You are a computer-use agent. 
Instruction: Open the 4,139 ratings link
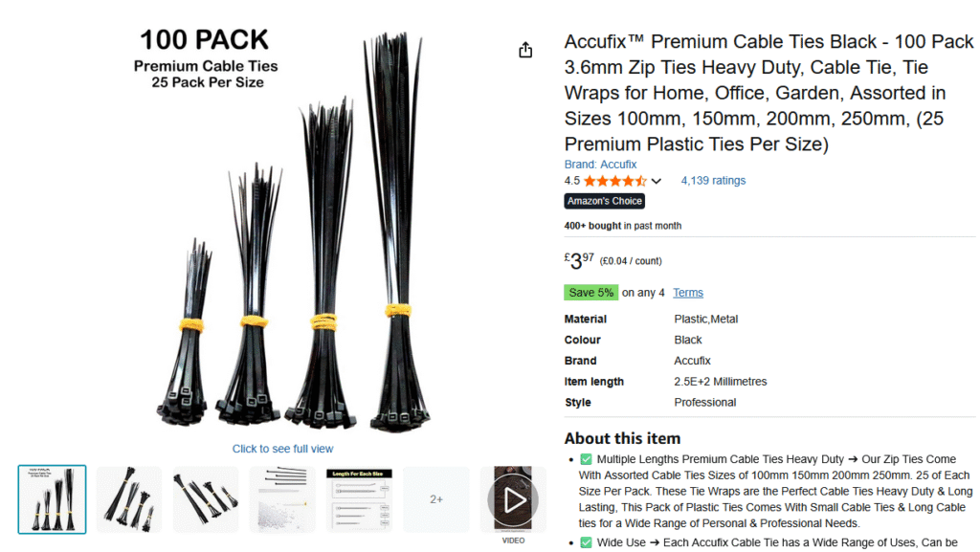click(x=712, y=181)
